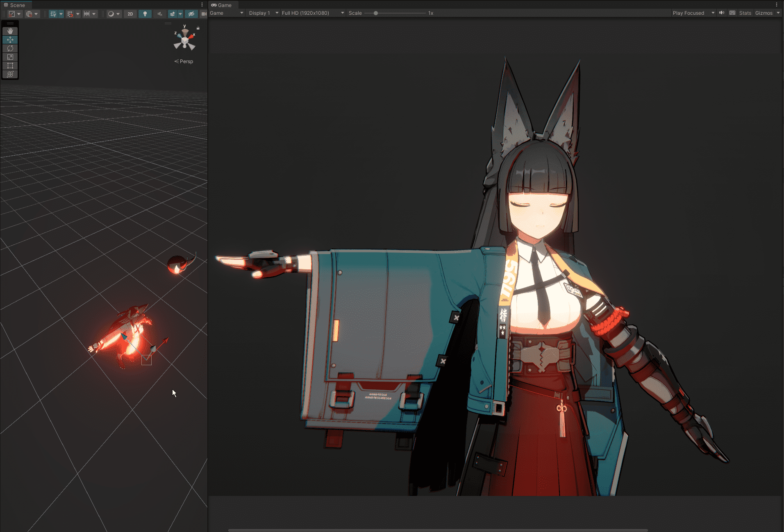Image resolution: width=784 pixels, height=532 pixels.
Task: Open the Game view mode dropdown
Action: point(227,13)
